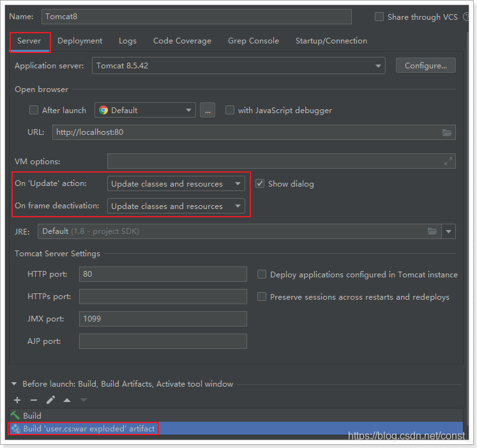Click the expand icon in VM options field
The image size is (477, 448).
(448, 161)
